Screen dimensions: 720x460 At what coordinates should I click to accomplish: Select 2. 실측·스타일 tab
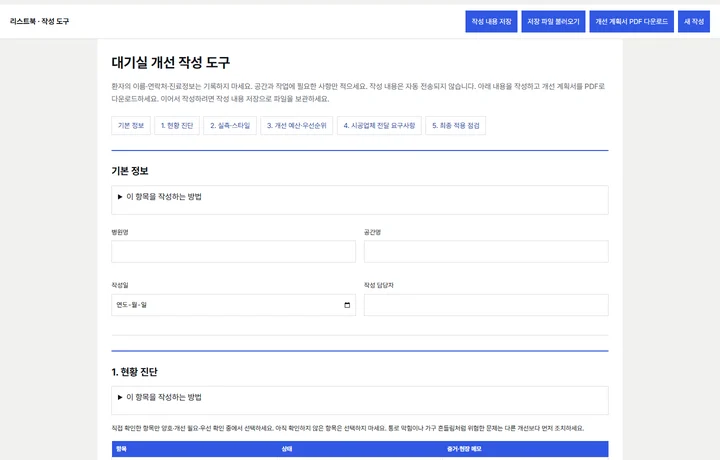230,125
